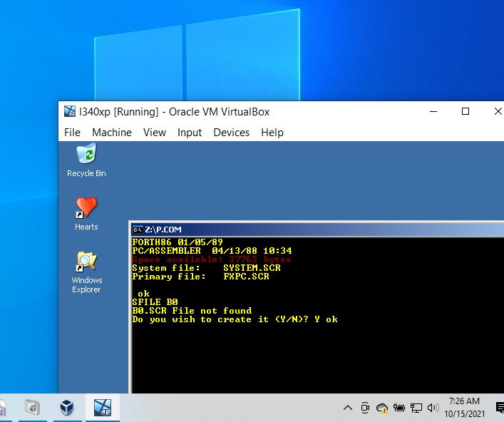Open the camera app taskbar icon

32,408
